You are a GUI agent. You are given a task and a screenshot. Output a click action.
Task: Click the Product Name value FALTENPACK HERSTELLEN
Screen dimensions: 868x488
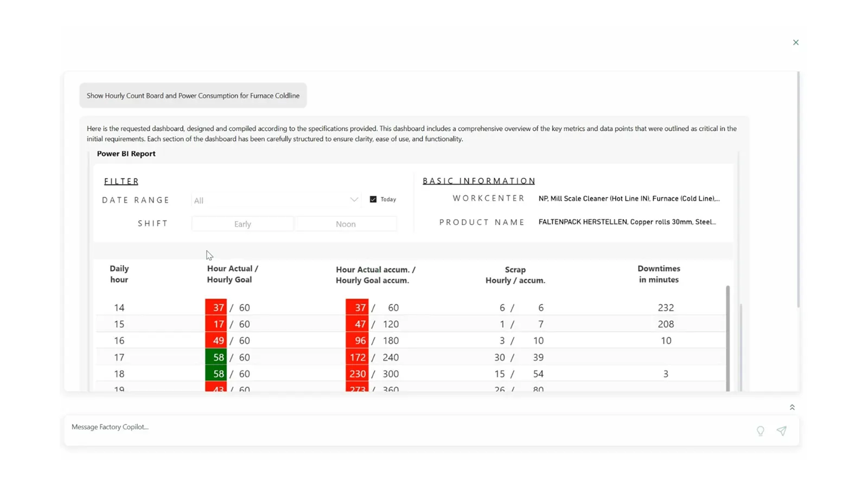(x=627, y=222)
